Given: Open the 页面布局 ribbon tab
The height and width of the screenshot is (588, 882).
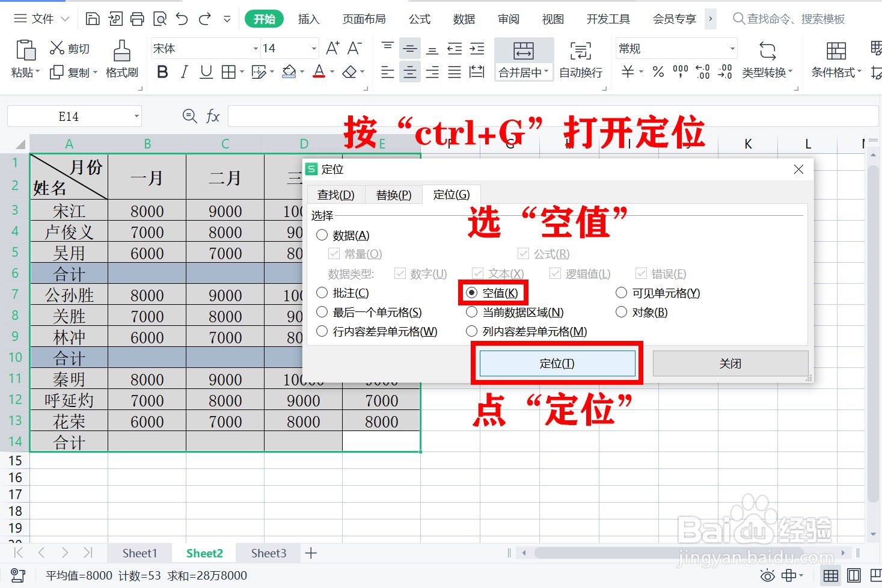Looking at the screenshot, I should point(364,19).
